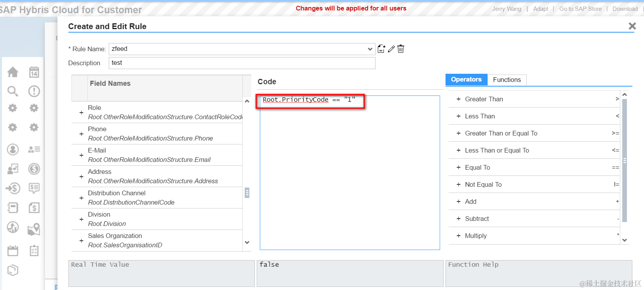The width and height of the screenshot is (644, 290).
Task: Select Root.DistributionChannelCode path text
Action: tap(131, 202)
